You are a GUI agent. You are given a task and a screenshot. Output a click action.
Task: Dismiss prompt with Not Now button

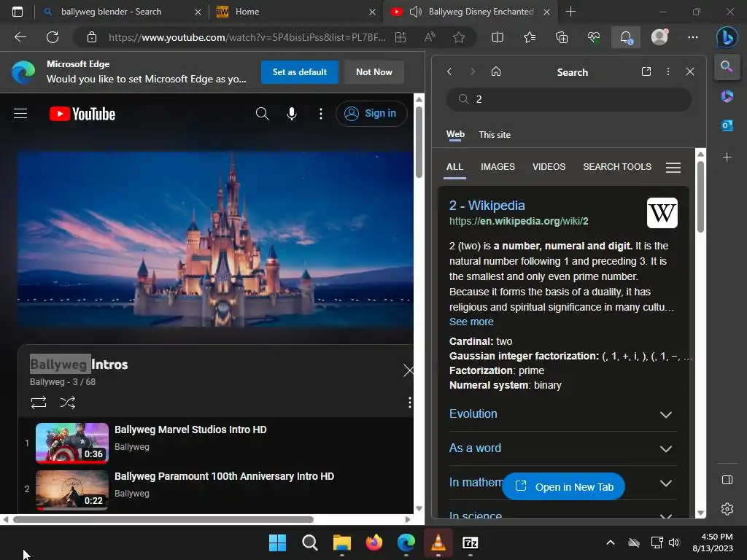click(x=374, y=72)
